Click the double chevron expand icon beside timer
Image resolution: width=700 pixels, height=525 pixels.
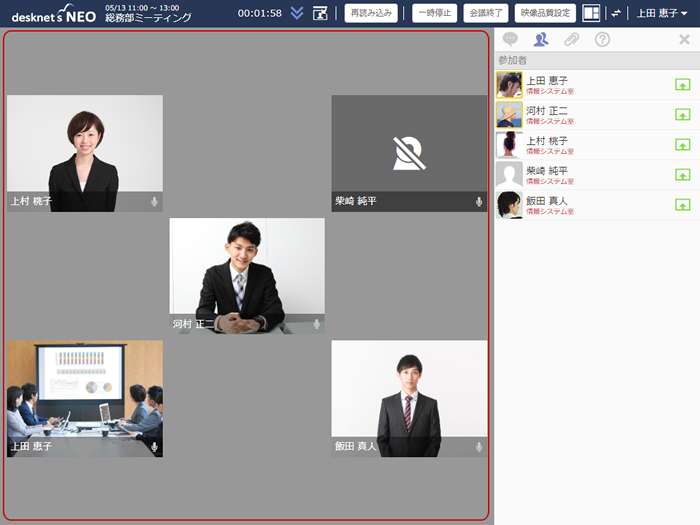[x=297, y=13]
